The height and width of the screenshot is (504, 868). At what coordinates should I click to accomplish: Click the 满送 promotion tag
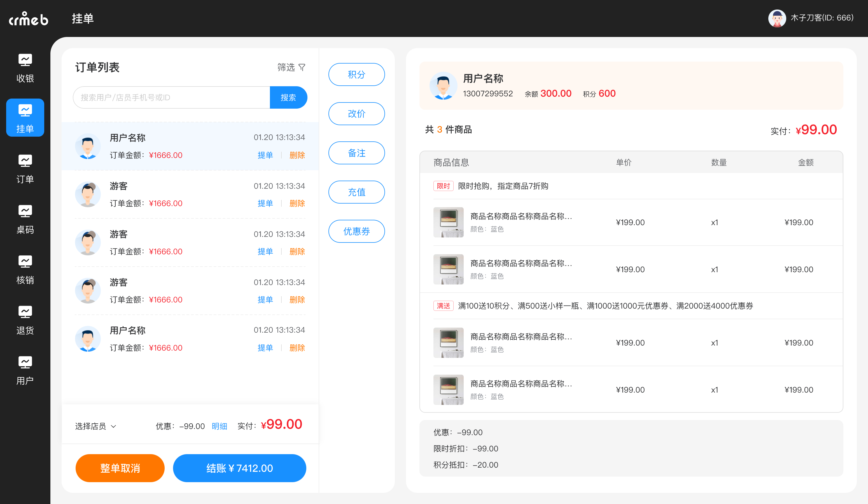pyautogui.click(x=443, y=305)
